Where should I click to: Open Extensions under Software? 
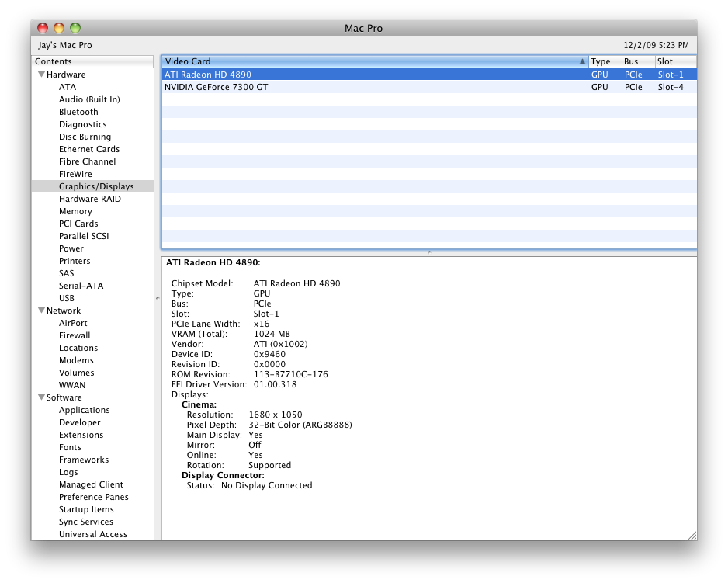(81, 435)
